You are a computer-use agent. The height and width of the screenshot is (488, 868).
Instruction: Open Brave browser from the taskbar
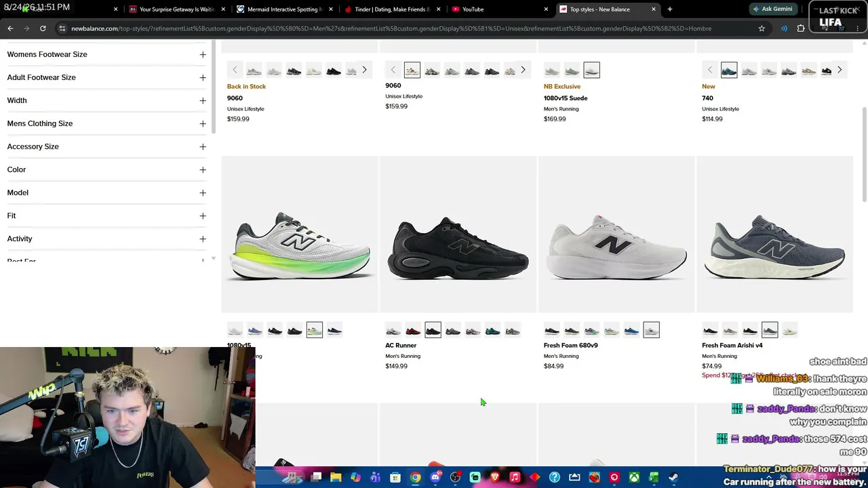tap(495, 478)
